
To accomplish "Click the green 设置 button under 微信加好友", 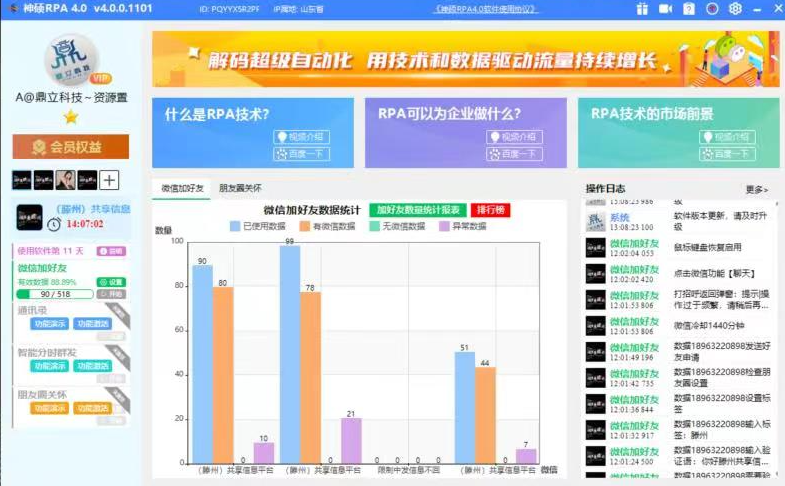I will (x=111, y=282).
